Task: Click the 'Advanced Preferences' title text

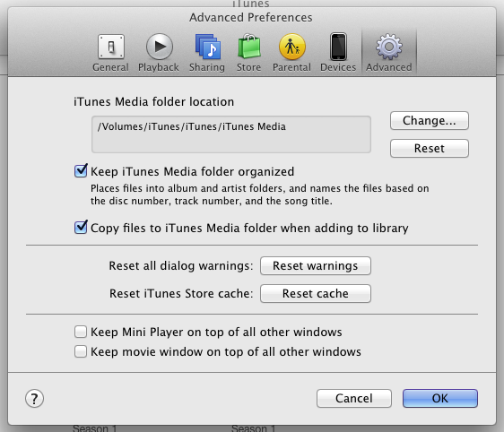Action: click(x=251, y=17)
